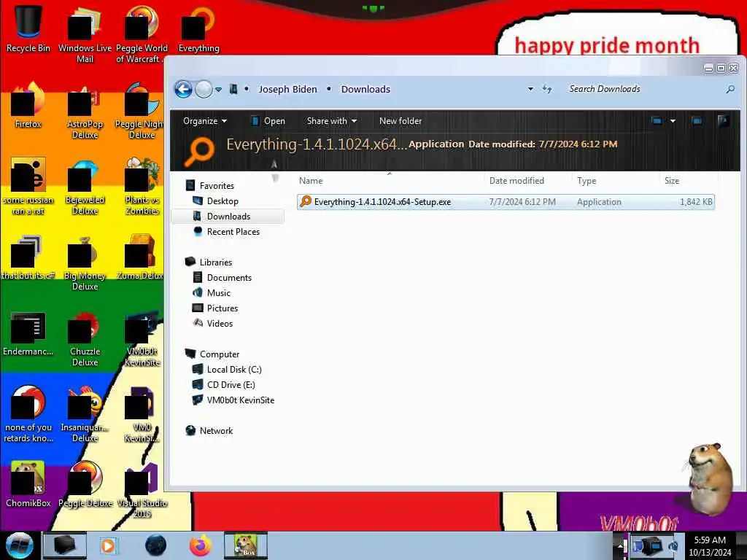Select Bejeweled Deluxe desktop icon
The image size is (747, 560).
click(85, 187)
